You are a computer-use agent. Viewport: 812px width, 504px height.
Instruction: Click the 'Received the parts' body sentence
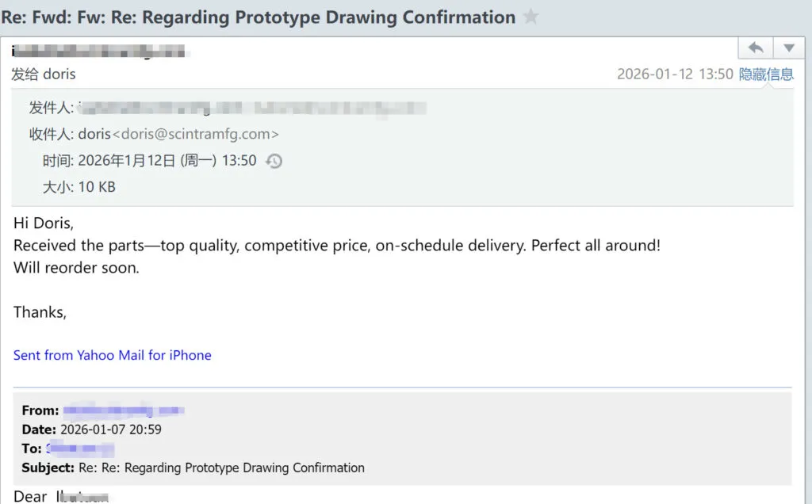pyautogui.click(x=336, y=246)
